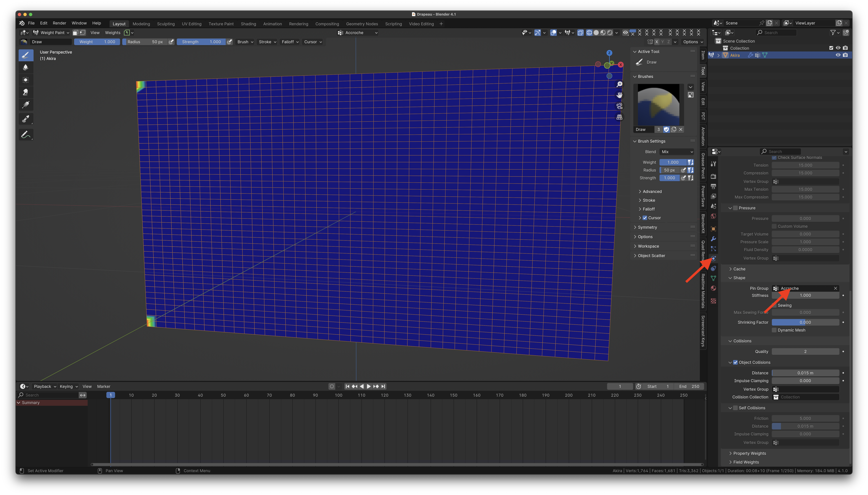Open the Modifiers wrench properties tab
Screen dimensions: 868x495
713,239
